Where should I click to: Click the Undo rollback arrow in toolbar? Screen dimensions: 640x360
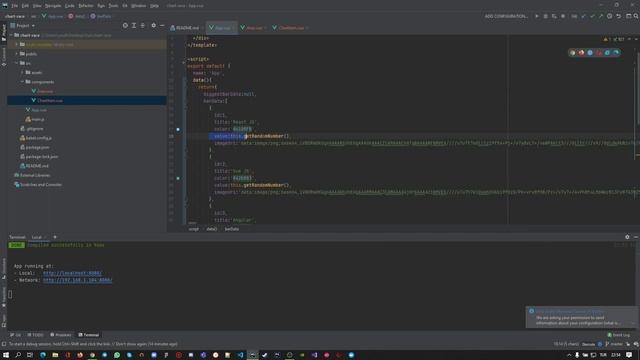tap(618, 16)
